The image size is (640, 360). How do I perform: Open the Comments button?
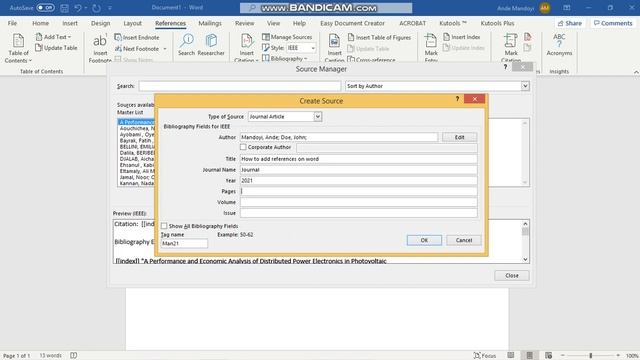pos(613,23)
